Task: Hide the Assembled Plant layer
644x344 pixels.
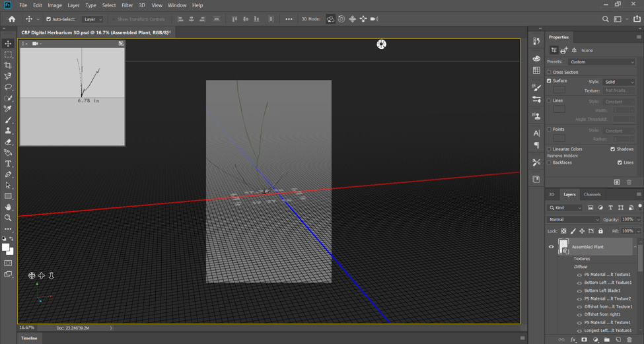Action: pyautogui.click(x=551, y=247)
